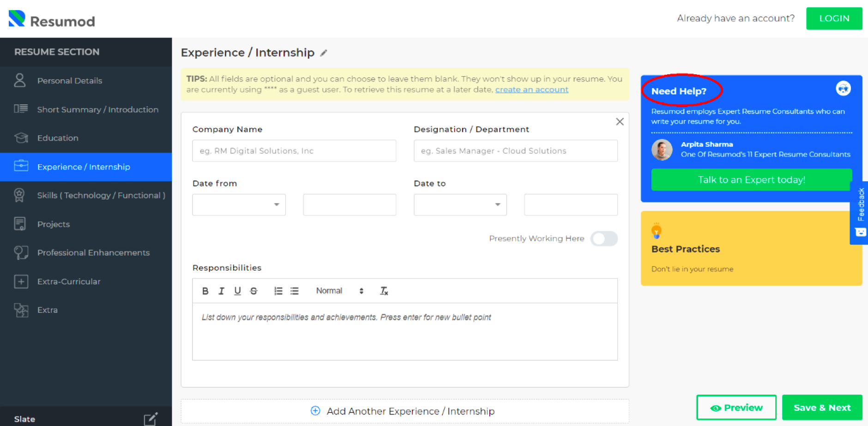
Task: Click the support headset icon in Need Help
Action: 843,88
